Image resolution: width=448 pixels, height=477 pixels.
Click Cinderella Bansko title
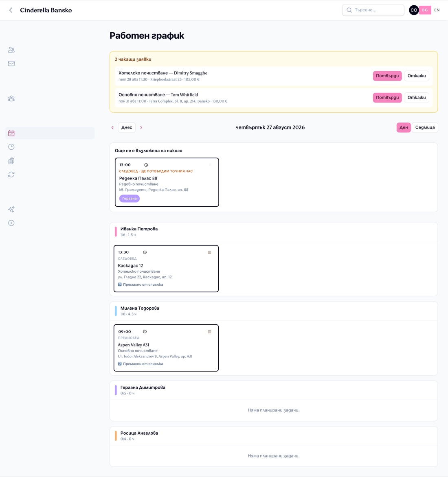pyautogui.click(x=46, y=10)
